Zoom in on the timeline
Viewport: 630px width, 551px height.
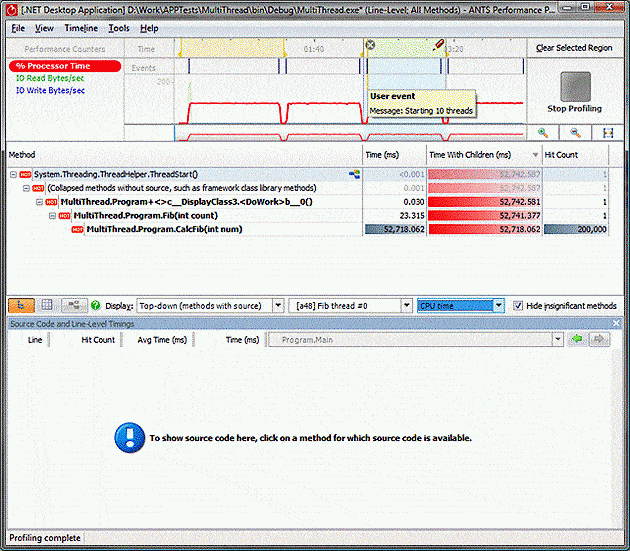543,133
